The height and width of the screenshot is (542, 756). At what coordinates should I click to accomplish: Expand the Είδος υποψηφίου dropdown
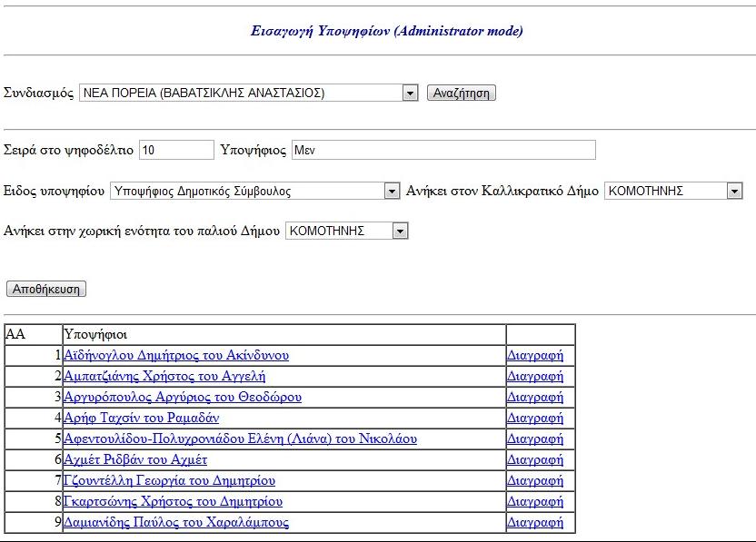(255, 192)
